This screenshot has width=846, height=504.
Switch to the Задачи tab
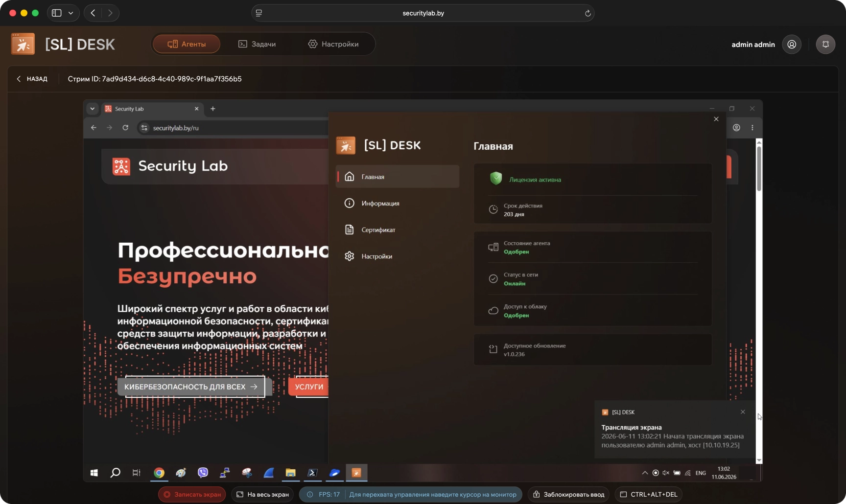257,44
